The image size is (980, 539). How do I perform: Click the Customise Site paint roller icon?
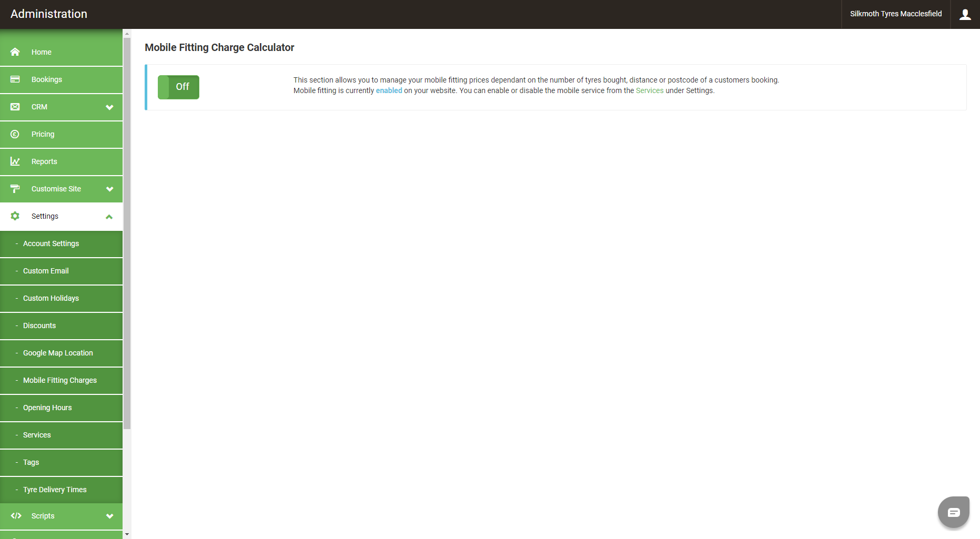pyautogui.click(x=15, y=189)
